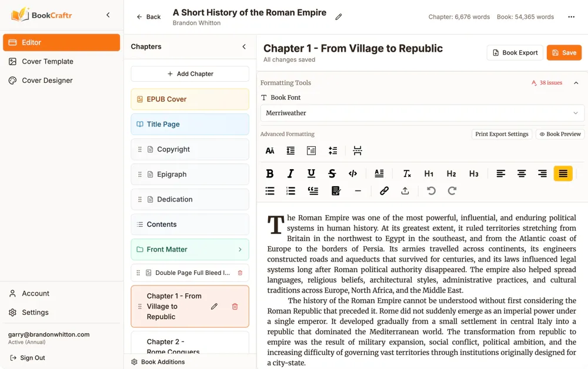Redo the last edit

click(x=452, y=191)
